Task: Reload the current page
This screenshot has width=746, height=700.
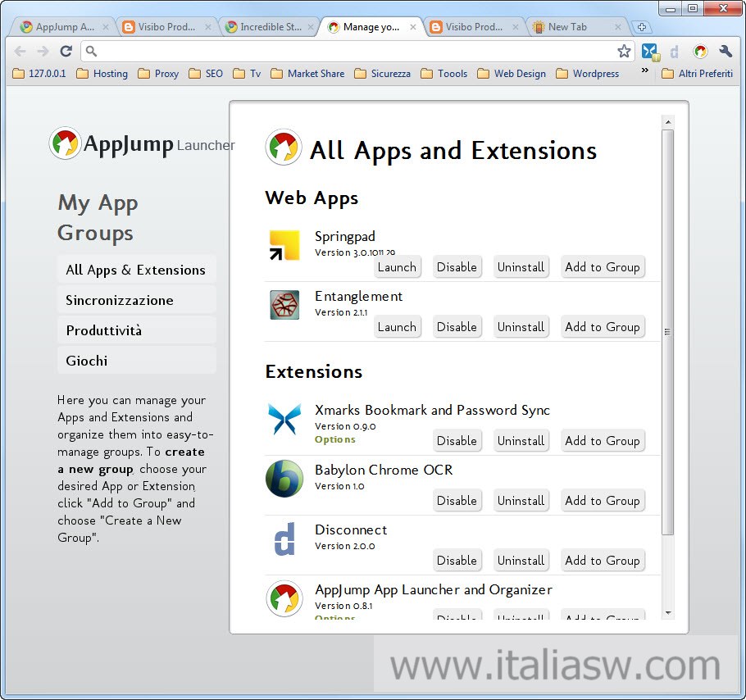Action: tap(66, 52)
